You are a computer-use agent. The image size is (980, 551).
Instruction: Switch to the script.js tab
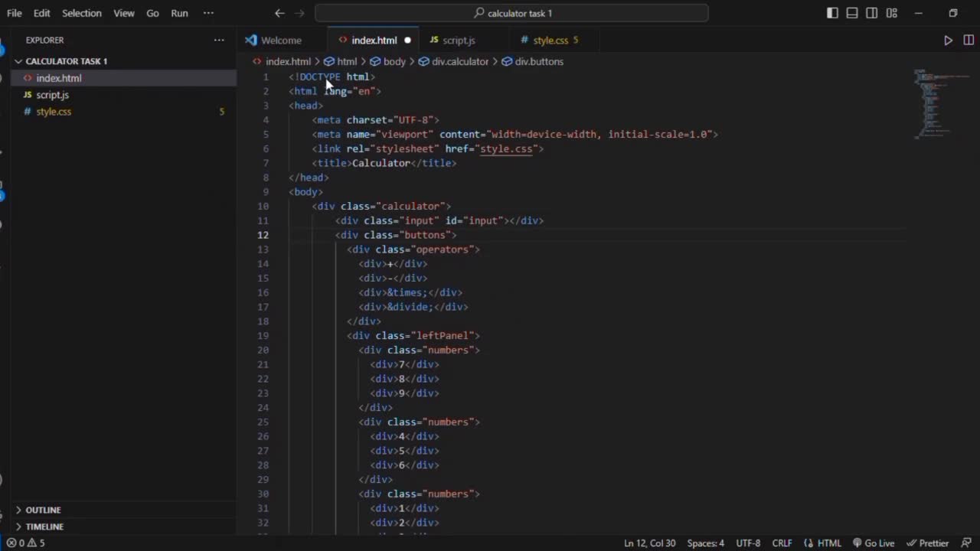(459, 41)
